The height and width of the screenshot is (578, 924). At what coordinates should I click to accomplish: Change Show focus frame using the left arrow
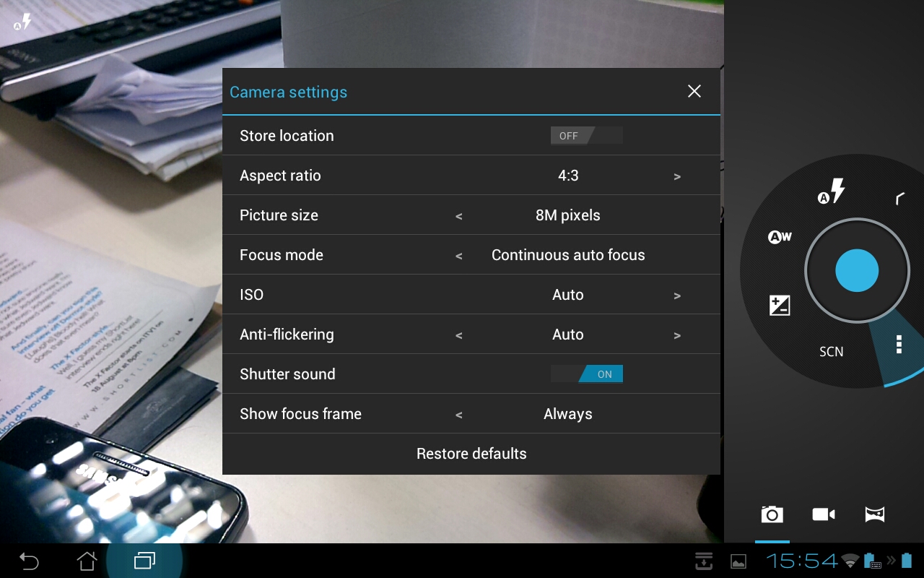pos(459,415)
